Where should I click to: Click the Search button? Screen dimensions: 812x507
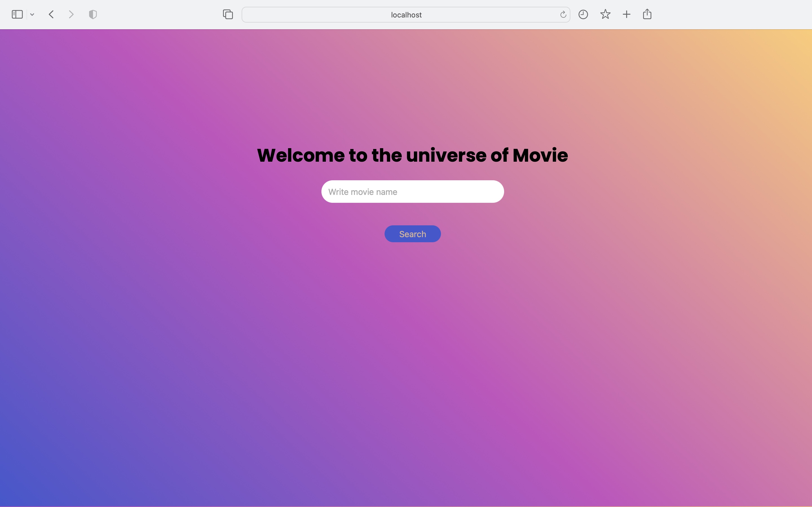click(412, 234)
